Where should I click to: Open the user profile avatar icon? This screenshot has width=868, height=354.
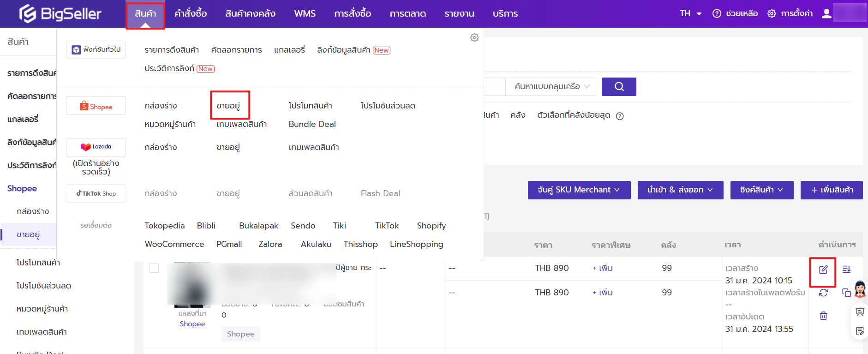(826, 13)
